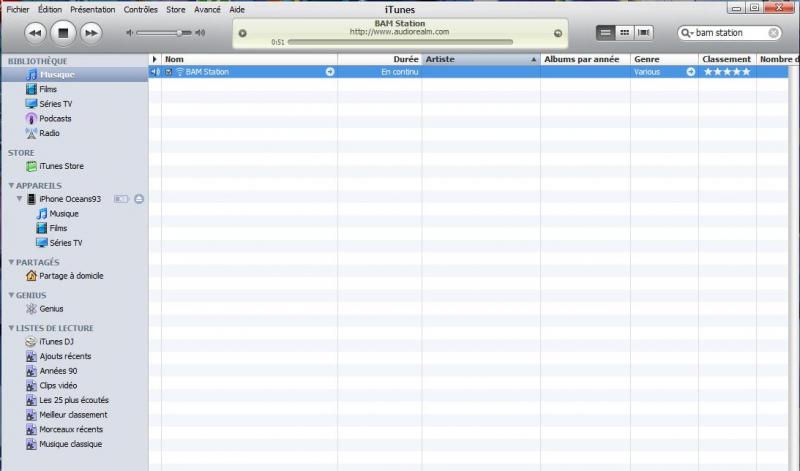Screen dimensions: 800x471
Task: Click into the 'bam station' search field
Action: click(x=730, y=33)
